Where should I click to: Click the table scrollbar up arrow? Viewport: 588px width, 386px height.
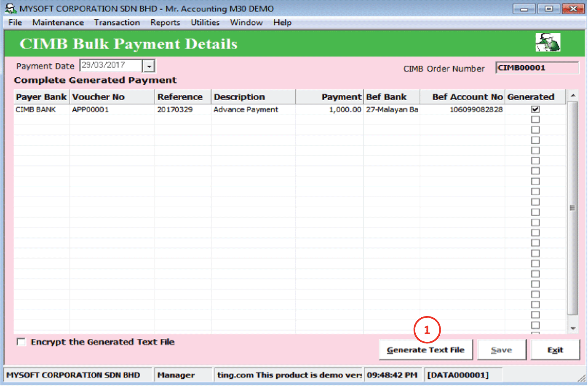(573, 96)
